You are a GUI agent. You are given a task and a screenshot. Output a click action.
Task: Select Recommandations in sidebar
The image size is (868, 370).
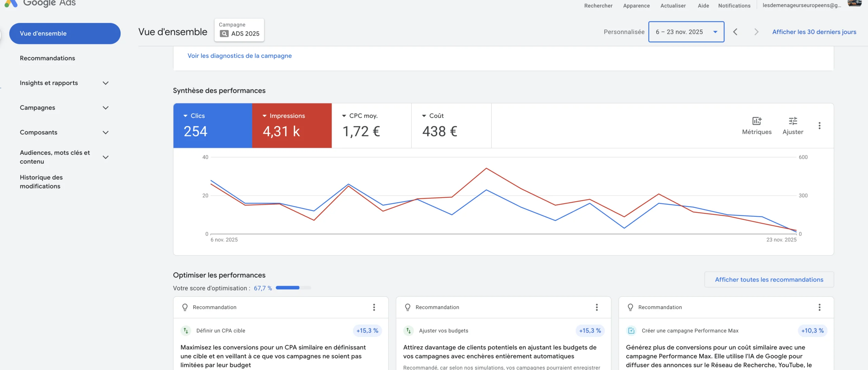47,58
